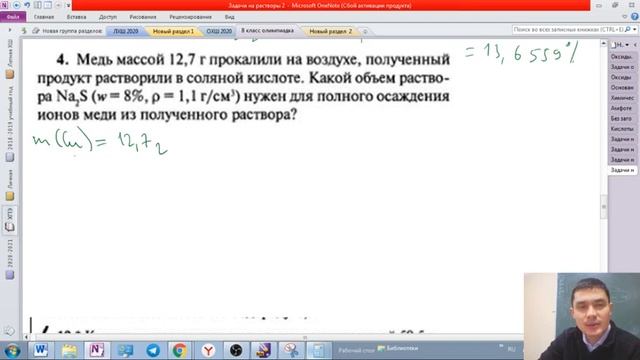Open the Без заго page
The height and width of the screenshot is (360, 640).
[x=622, y=118]
